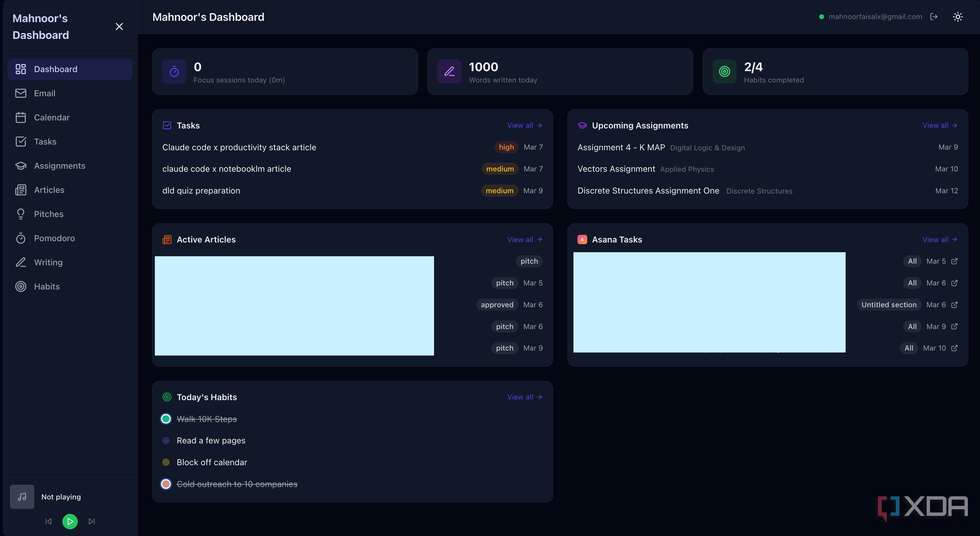Click the 2/4 habits completed card
The image size is (980, 536).
835,71
